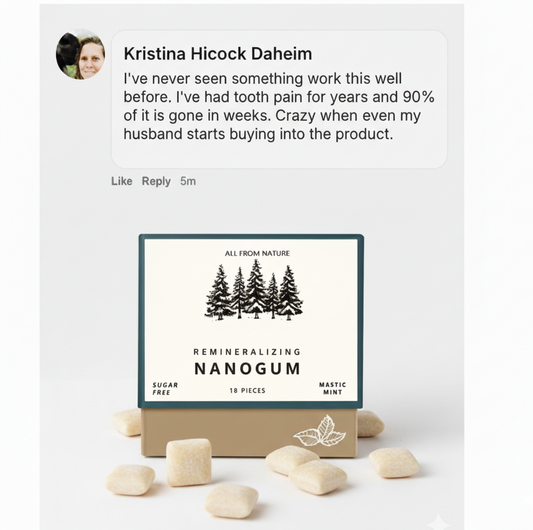Click the MASTIC MINT label
The height and width of the screenshot is (530, 533).
coord(332,388)
